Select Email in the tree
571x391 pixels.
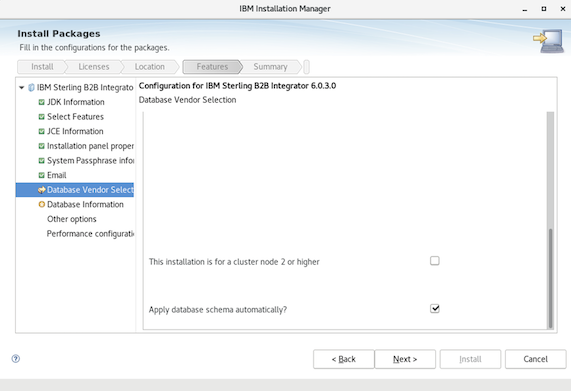tap(56, 175)
